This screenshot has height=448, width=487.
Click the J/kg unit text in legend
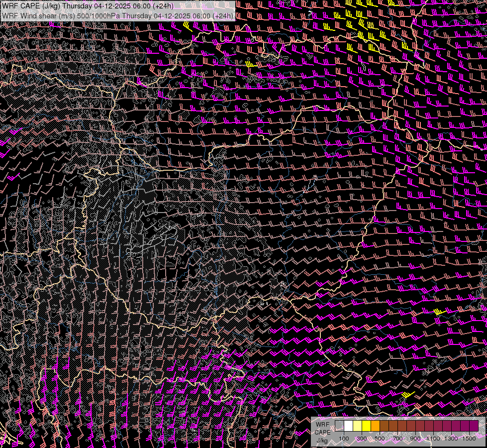point(322,441)
